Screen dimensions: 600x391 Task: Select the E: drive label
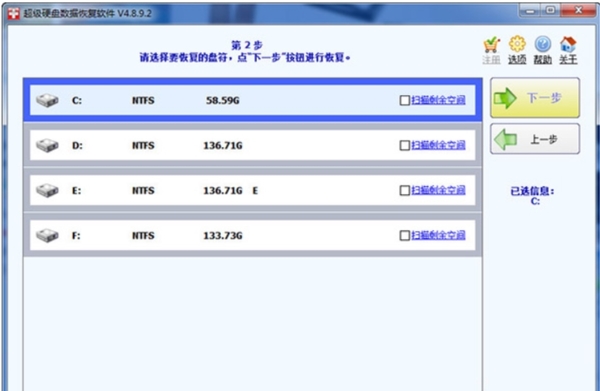tap(77, 191)
